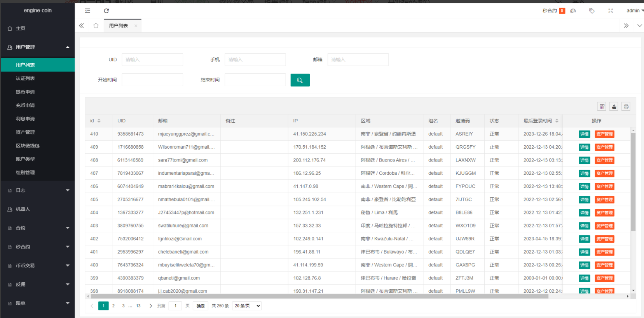Sort by last login time column
The image size is (644, 318).
[x=557, y=121]
